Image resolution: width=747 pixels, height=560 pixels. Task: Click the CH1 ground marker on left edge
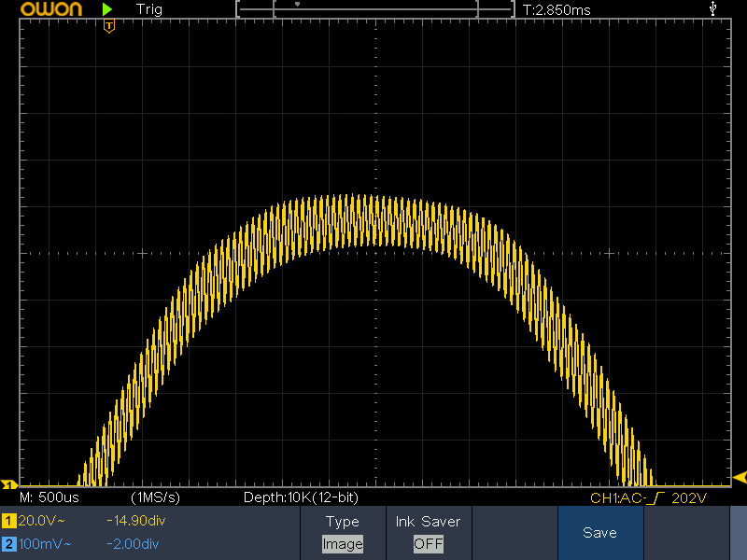coord(8,484)
